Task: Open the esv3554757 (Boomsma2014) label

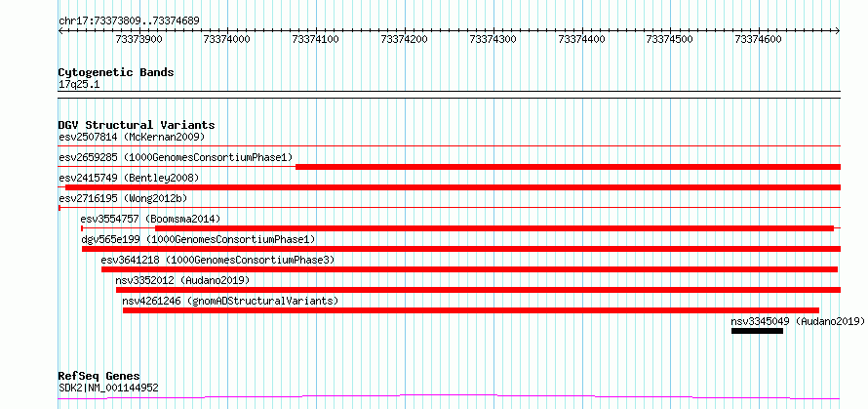Action: click(x=150, y=219)
